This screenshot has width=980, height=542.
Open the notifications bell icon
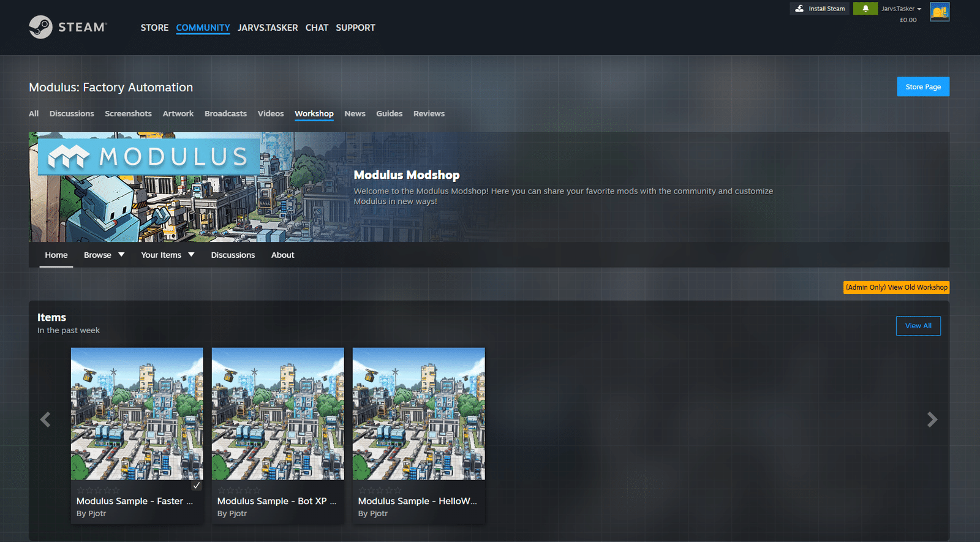pos(865,9)
